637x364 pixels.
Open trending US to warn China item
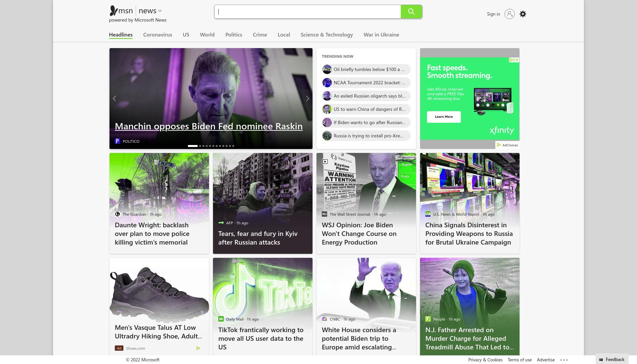click(x=366, y=109)
